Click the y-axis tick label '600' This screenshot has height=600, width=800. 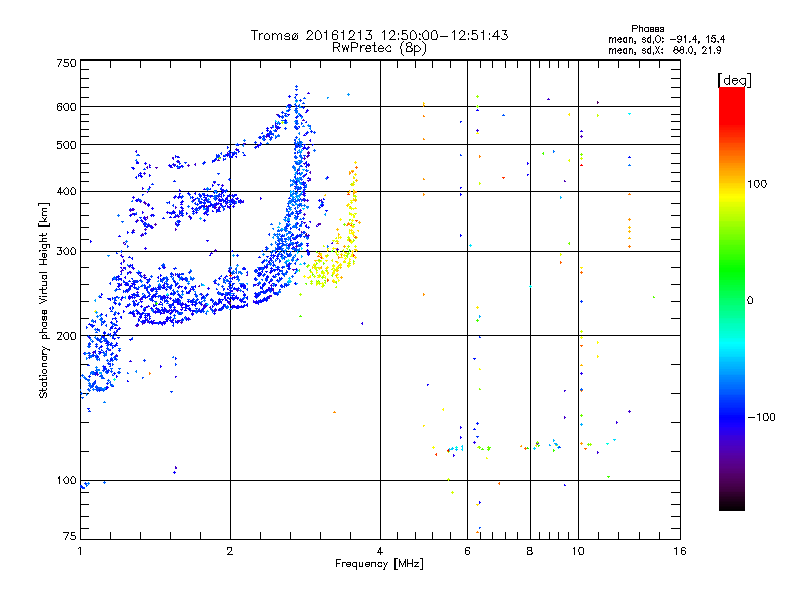click(x=66, y=107)
